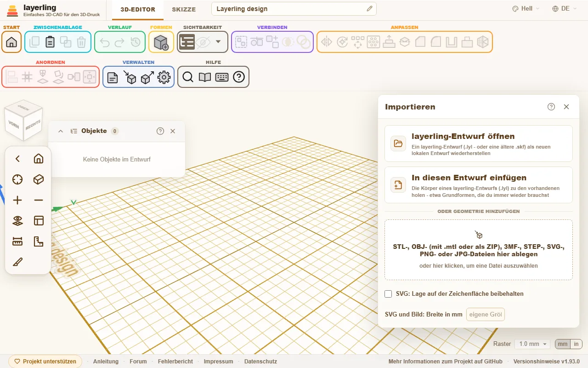Switch units to mm

pos(563,344)
